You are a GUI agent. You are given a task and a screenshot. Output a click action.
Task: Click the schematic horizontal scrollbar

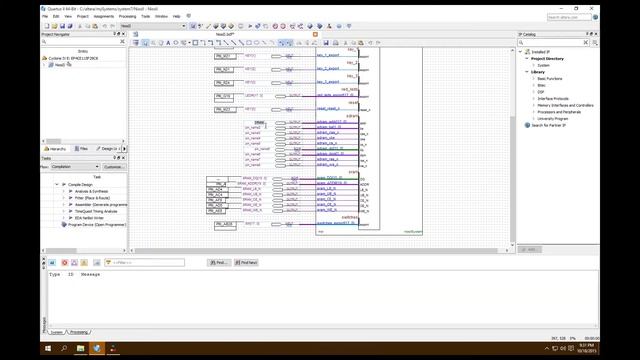tap(316, 251)
